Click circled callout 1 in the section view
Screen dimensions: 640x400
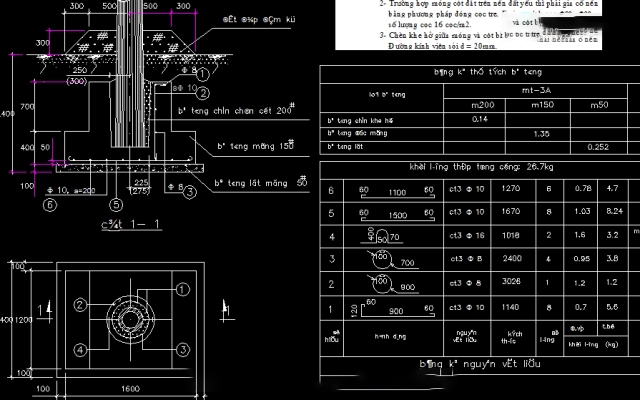pyautogui.click(x=202, y=75)
